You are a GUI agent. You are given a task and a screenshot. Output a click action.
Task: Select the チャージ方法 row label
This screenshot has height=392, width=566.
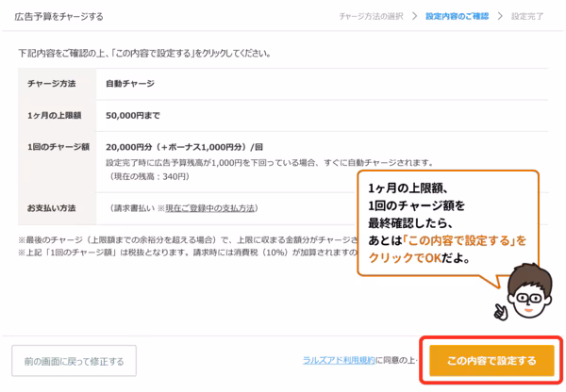[x=52, y=83]
